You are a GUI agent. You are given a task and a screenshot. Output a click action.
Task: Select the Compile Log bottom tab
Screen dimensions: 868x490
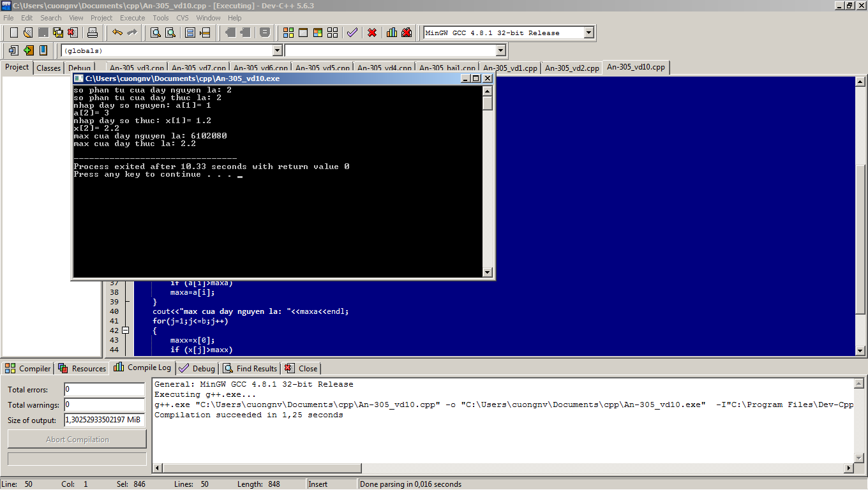[x=143, y=367]
